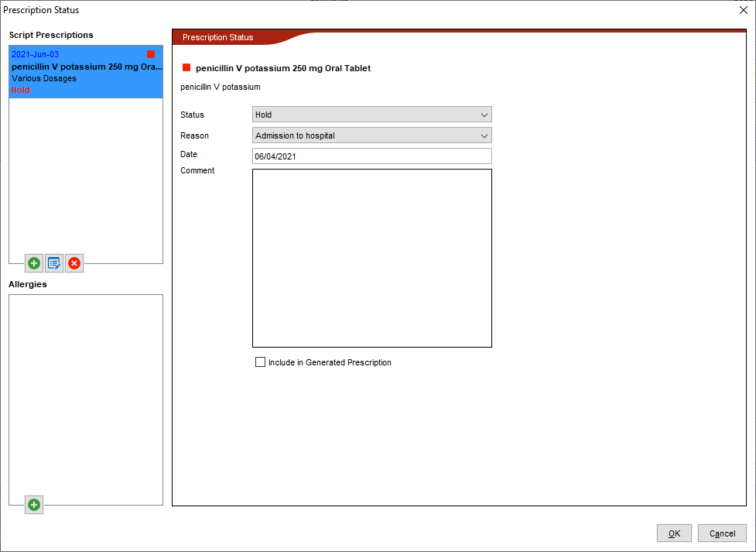This screenshot has height=552, width=756.
Task: Focus the Comment text box
Action: click(371, 258)
